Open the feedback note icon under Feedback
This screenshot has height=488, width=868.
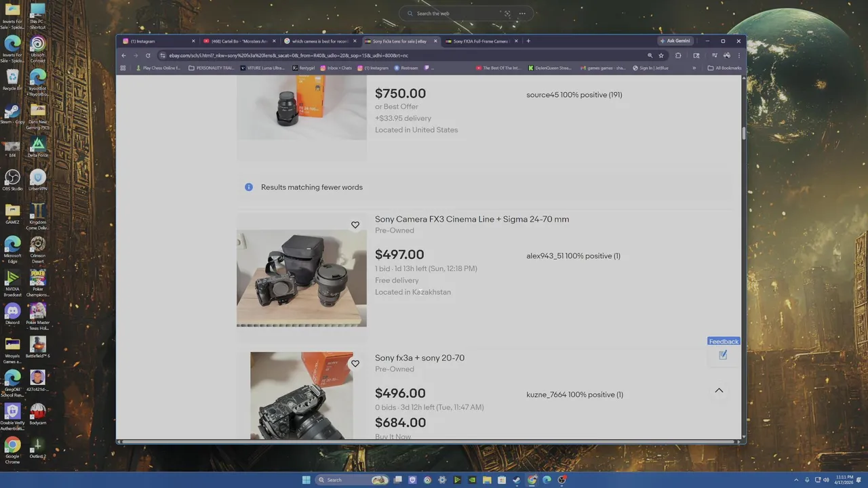pyautogui.click(x=723, y=354)
